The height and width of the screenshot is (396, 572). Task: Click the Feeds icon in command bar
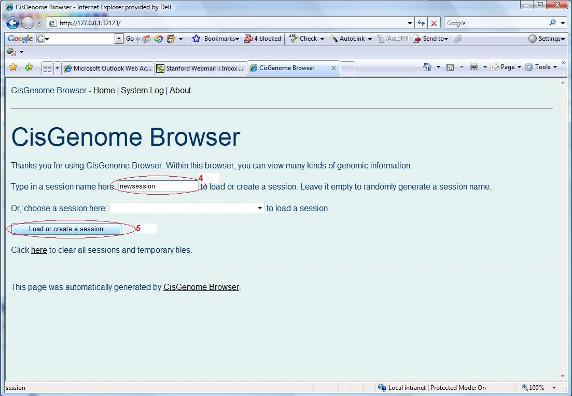tap(450, 67)
